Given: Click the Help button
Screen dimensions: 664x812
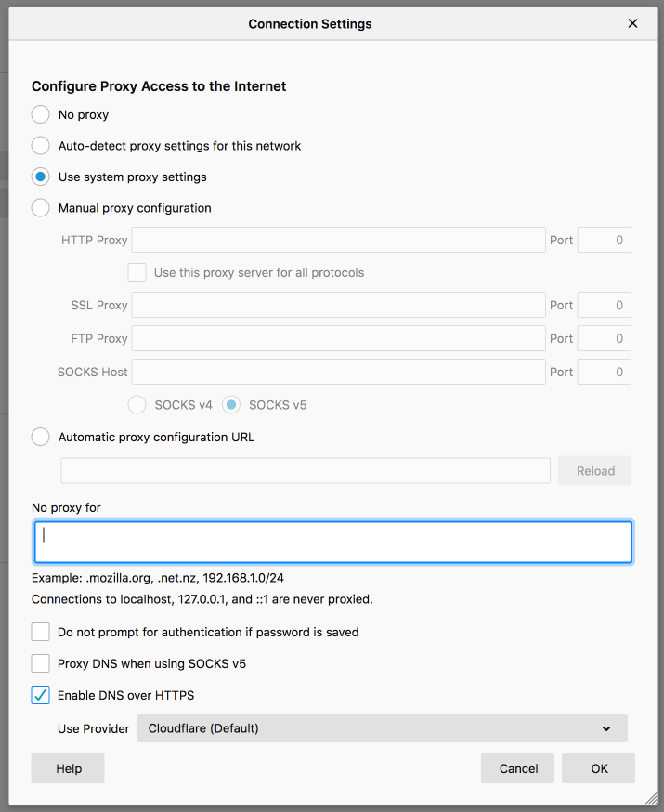Looking at the screenshot, I should 68,768.
